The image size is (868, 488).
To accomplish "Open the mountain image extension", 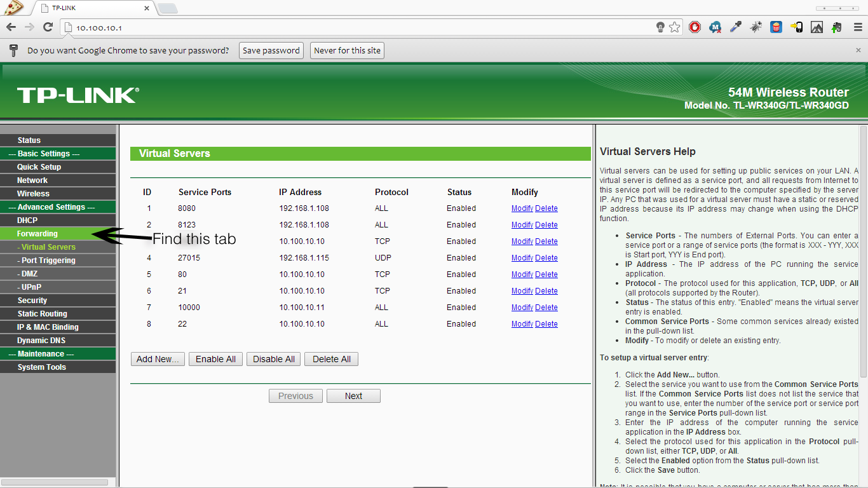I will [817, 27].
